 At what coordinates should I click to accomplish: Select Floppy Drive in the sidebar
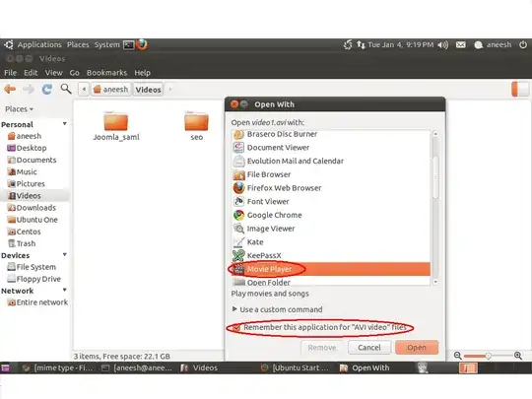click(x=34, y=279)
